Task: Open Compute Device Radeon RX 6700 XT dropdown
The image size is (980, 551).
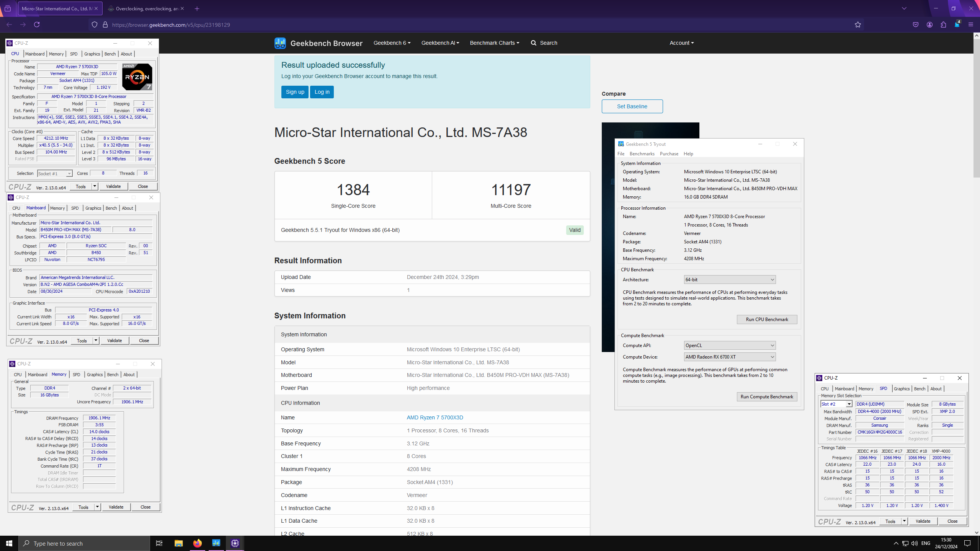Action: tap(730, 357)
